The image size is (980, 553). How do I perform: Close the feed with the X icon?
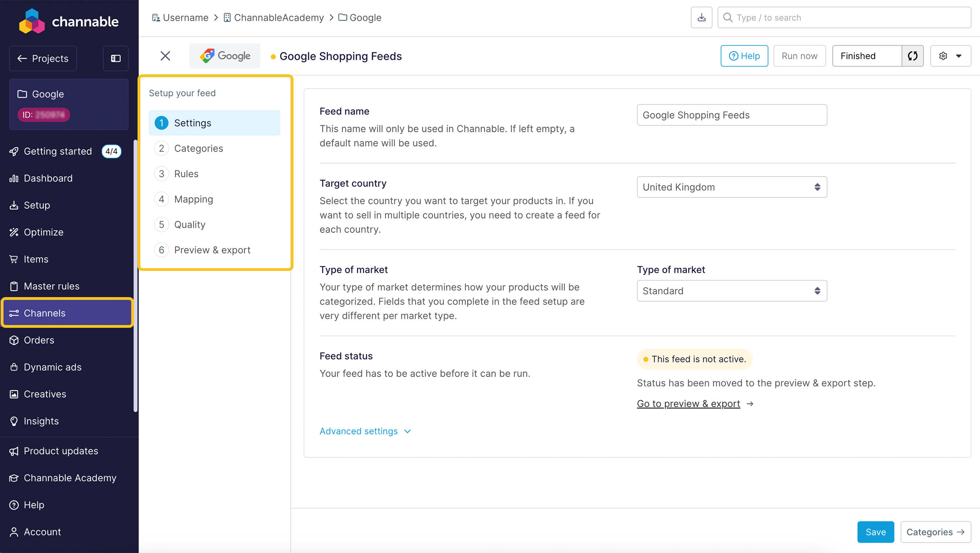pos(165,56)
